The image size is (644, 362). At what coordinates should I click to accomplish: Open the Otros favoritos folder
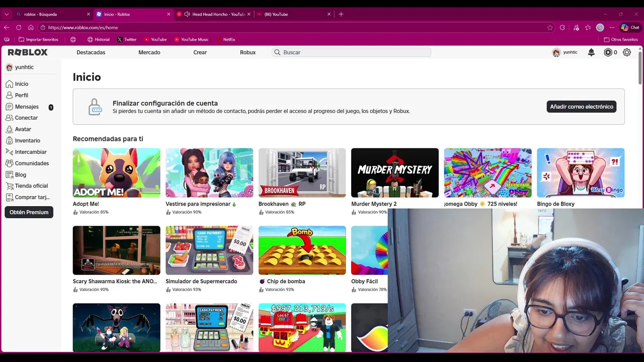tap(620, 39)
